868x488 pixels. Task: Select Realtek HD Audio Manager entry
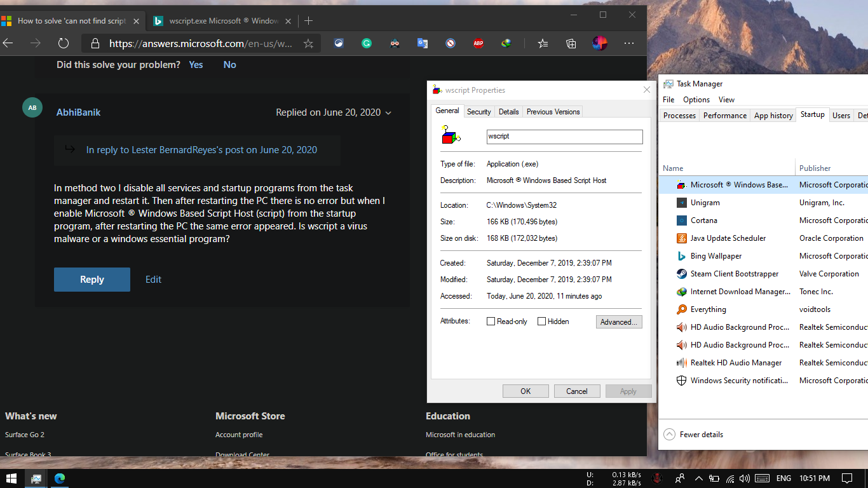[763, 363]
